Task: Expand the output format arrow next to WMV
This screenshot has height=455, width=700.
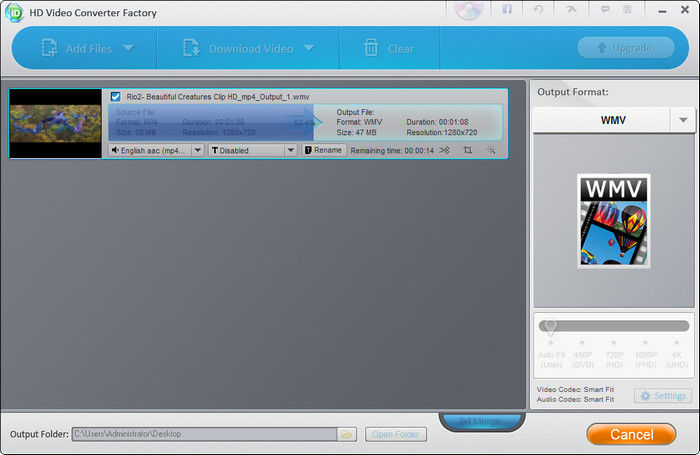Action: click(683, 120)
